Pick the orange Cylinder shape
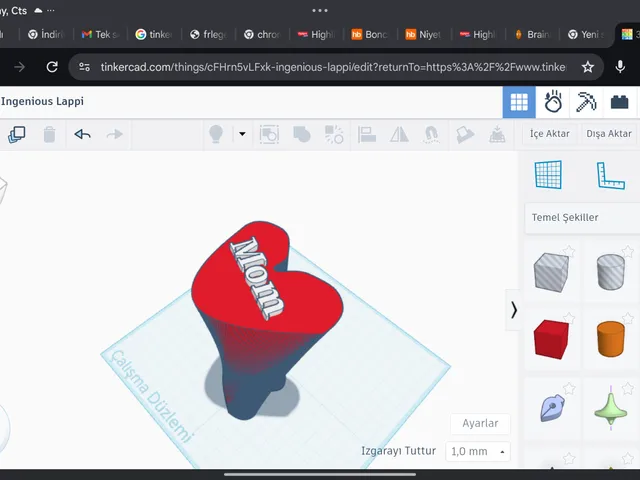 click(611, 339)
